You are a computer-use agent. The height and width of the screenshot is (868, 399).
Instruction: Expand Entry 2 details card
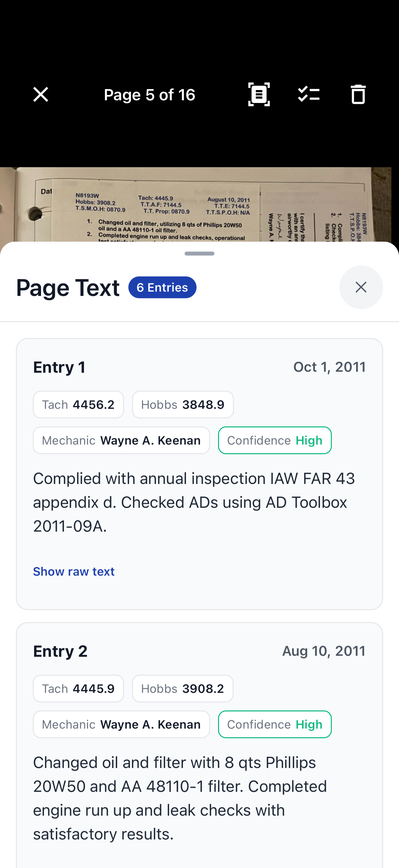pos(199,741)
